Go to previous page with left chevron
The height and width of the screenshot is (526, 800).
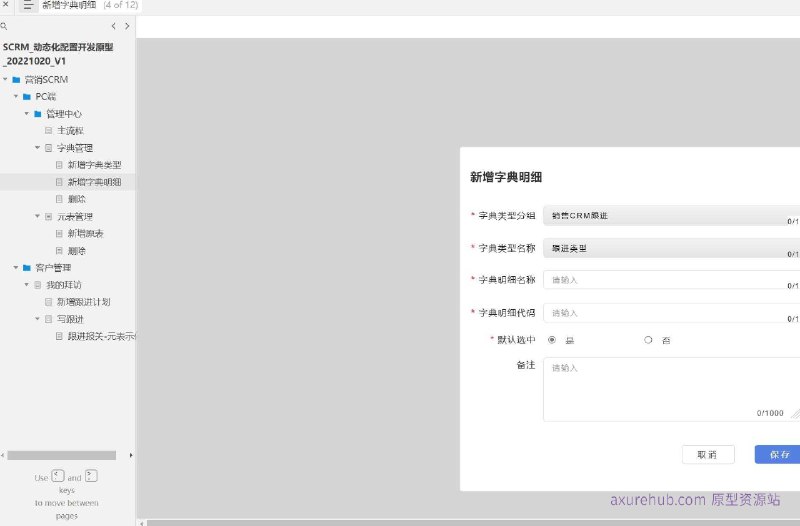pos(113,26)
